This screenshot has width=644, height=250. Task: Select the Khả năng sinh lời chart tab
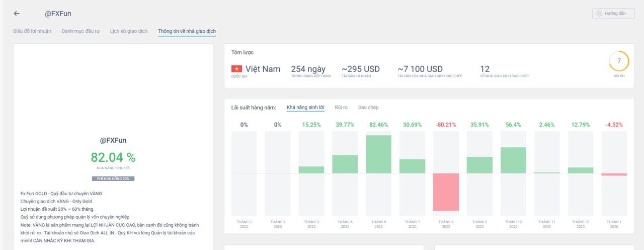(305, 107)
